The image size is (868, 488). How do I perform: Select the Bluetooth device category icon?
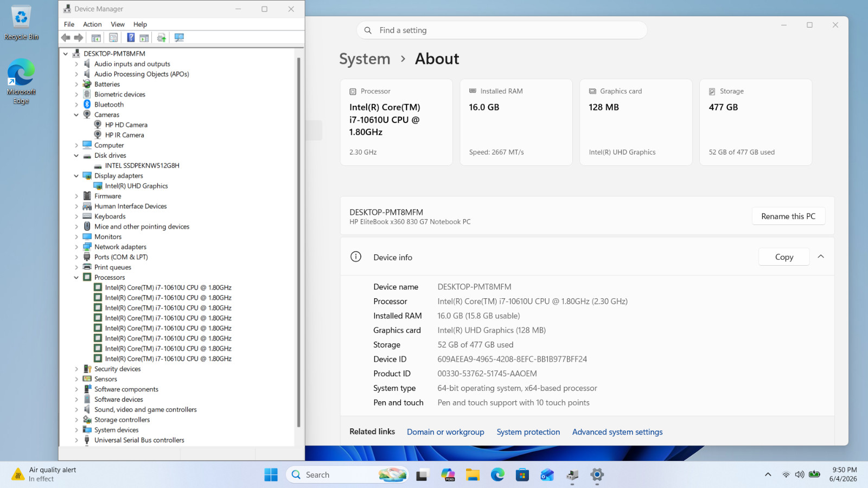click(x=87, y=104)
